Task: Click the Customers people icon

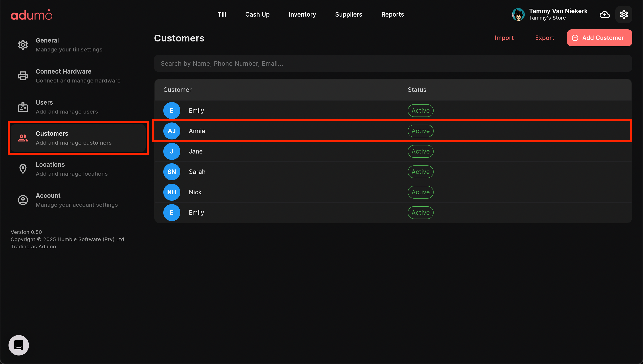Action: (x=23, y=138)
